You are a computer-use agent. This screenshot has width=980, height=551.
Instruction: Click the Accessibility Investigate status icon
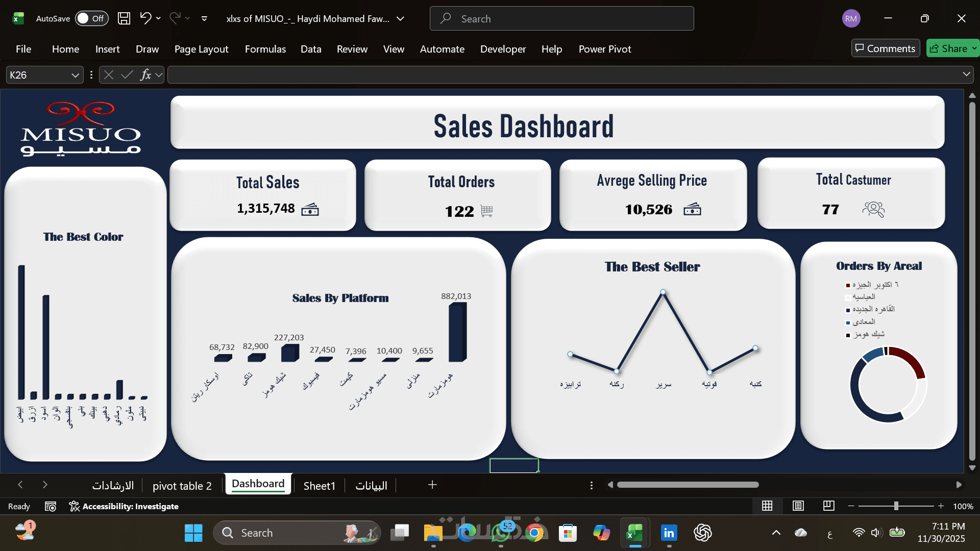click(75, 506)
